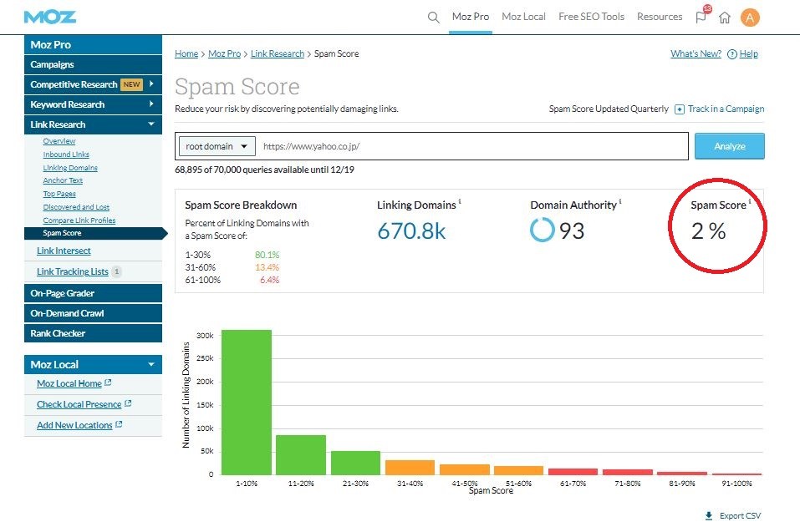Viewport: 800px width, 532px height.
Task: Click the 2 % spam score value
Action: [708, 231]
